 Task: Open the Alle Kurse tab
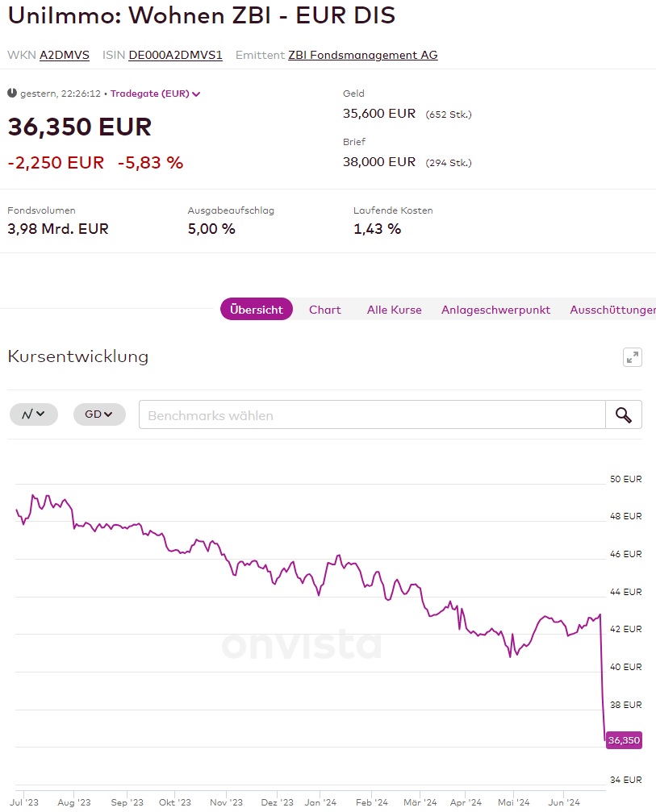click(x=394, y=310)
